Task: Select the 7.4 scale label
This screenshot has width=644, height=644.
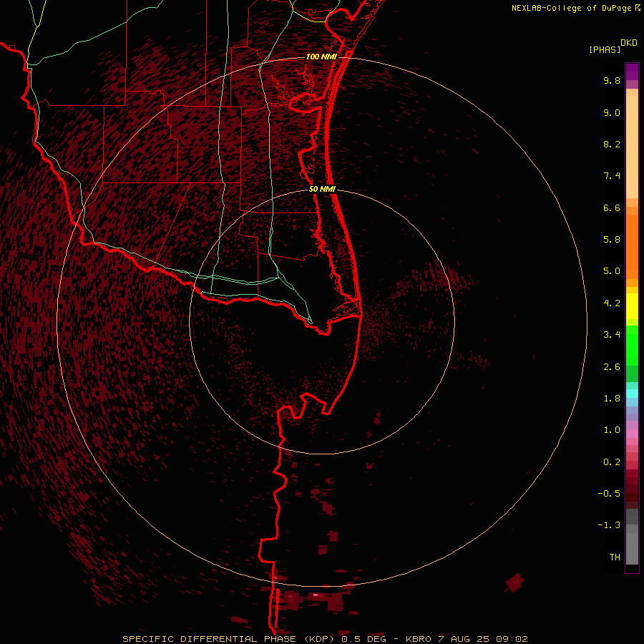Action: [x=612, y=176]
